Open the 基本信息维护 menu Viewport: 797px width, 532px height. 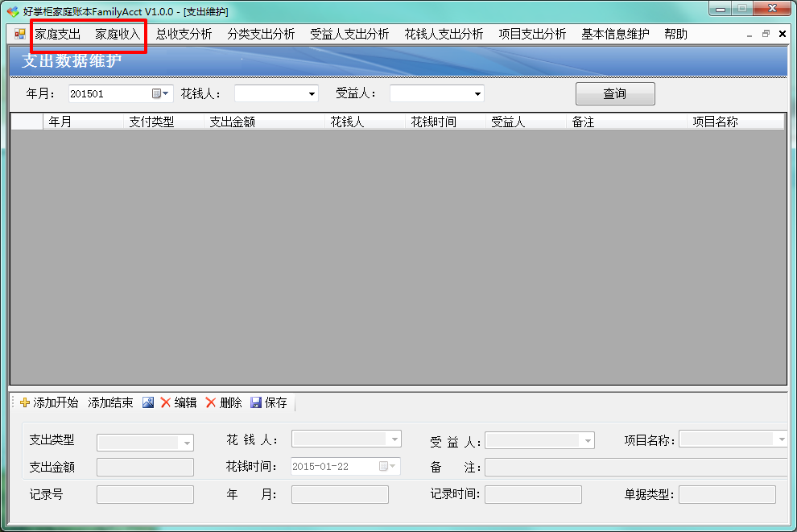(615, 34)
